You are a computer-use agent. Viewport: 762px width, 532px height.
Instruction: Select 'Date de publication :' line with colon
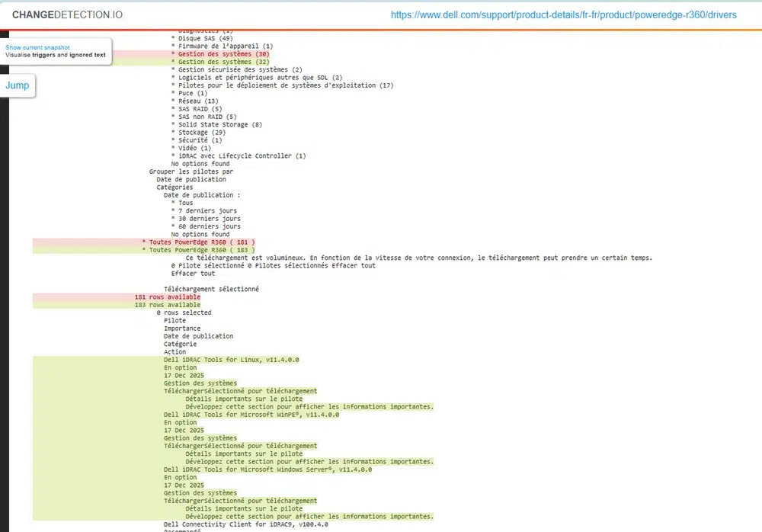[x=202, y=195]
